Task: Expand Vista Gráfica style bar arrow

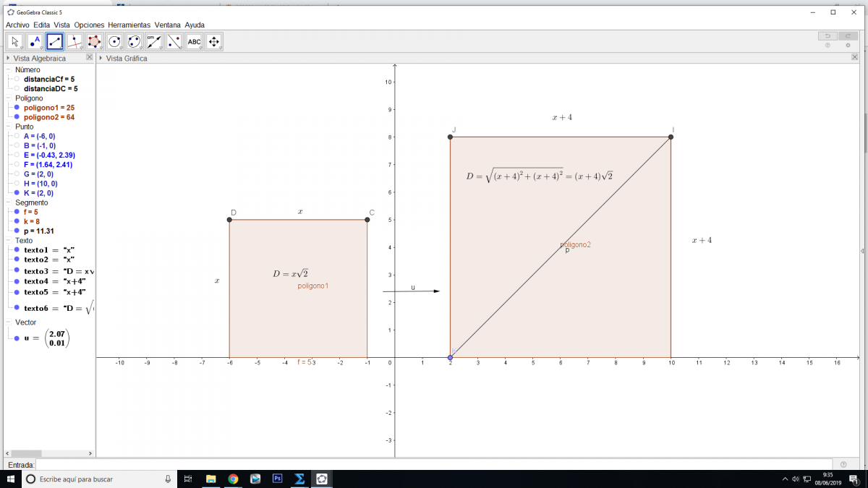Action: coord(101,58)
